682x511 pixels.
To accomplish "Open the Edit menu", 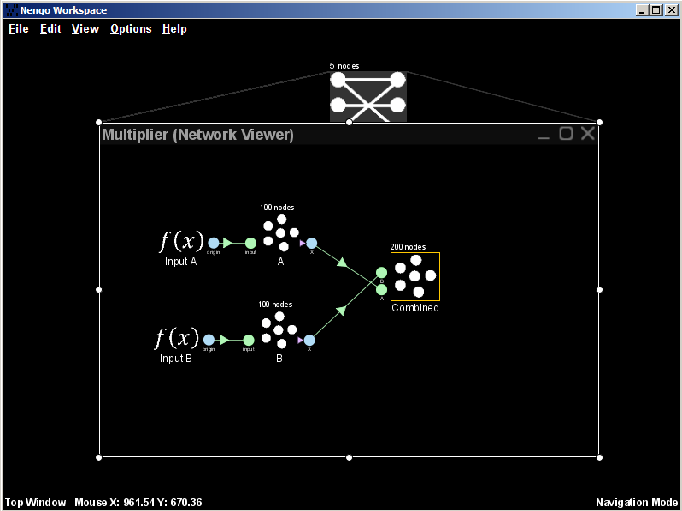I will tap(50, 29).
